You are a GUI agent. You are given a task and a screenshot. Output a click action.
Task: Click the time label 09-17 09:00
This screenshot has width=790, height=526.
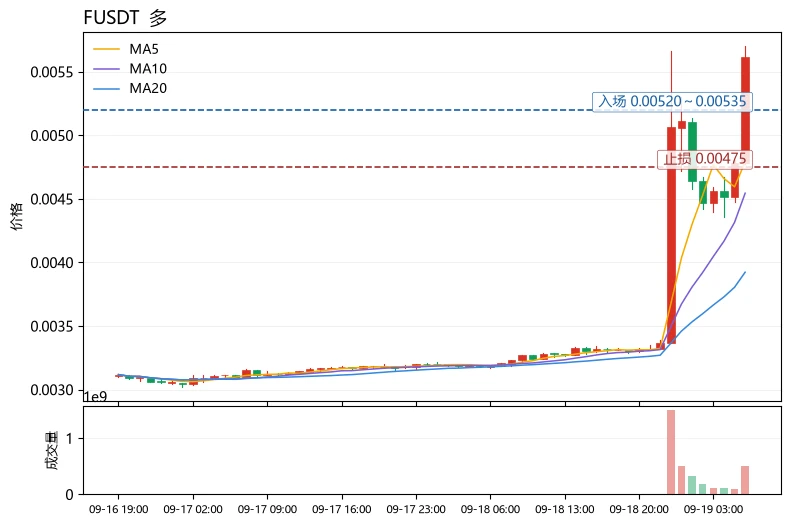(267, 509)
